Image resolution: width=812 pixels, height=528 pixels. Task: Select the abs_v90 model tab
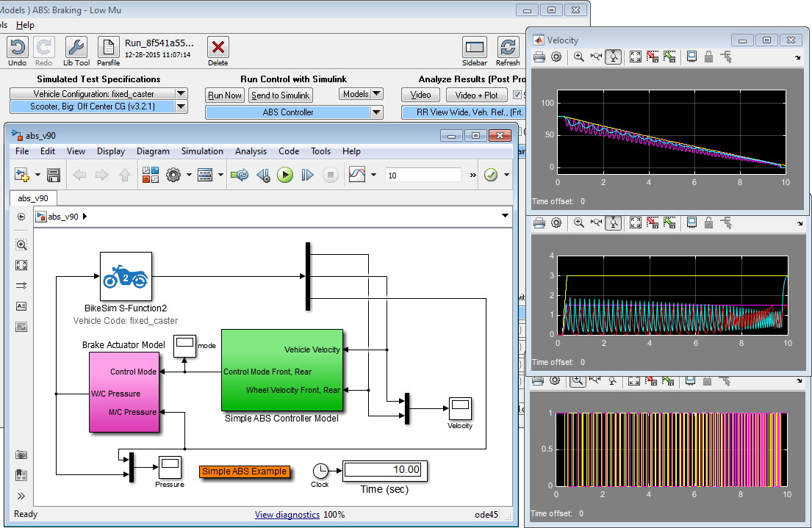point(33,198)
